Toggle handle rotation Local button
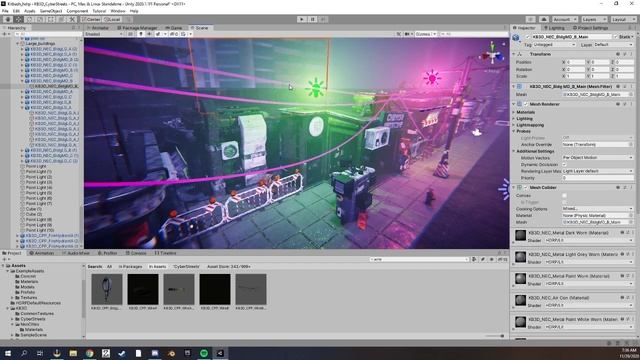 (112, 19)
